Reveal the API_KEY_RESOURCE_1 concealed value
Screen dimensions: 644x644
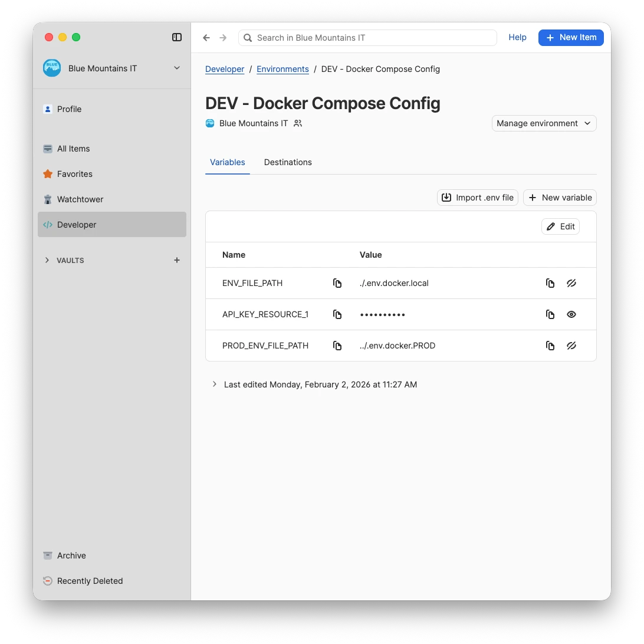(571, 314)
